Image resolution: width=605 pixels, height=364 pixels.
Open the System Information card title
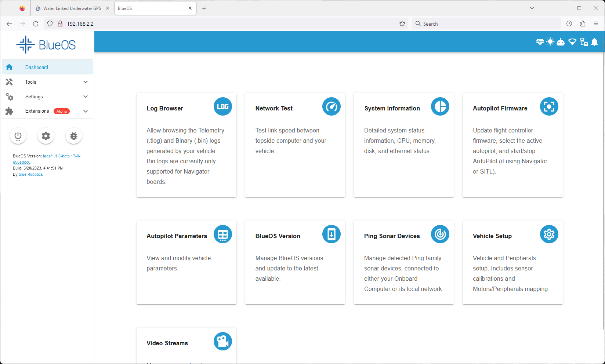pos(392,108)
